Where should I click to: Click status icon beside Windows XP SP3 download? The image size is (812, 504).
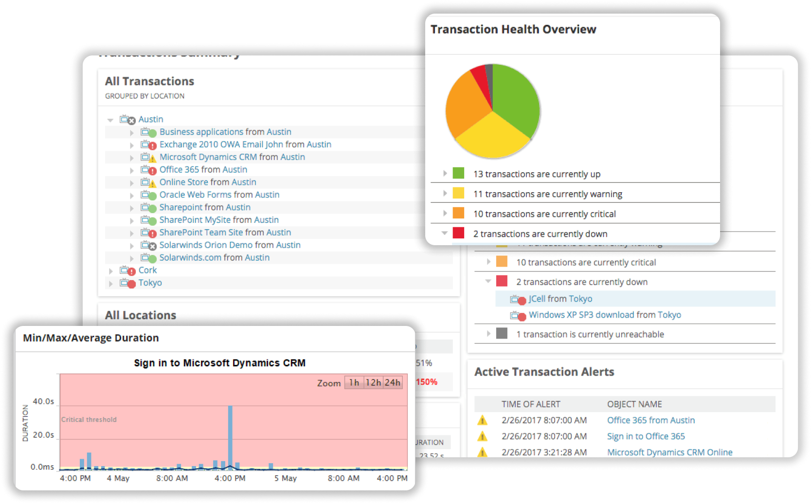pyautogui.click(x=518, y=316)
